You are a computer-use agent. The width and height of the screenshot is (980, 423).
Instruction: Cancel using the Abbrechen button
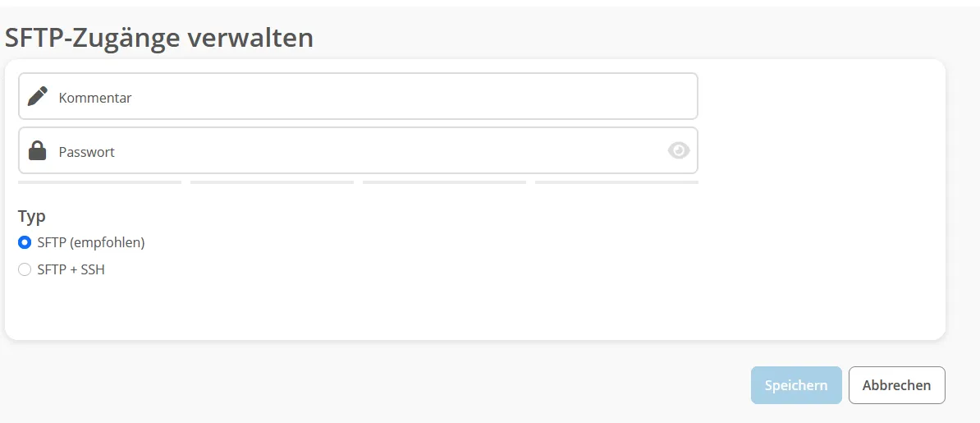897,385
